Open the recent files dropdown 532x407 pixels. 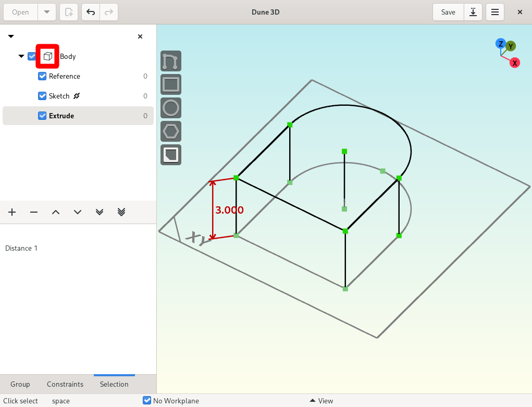47,12
